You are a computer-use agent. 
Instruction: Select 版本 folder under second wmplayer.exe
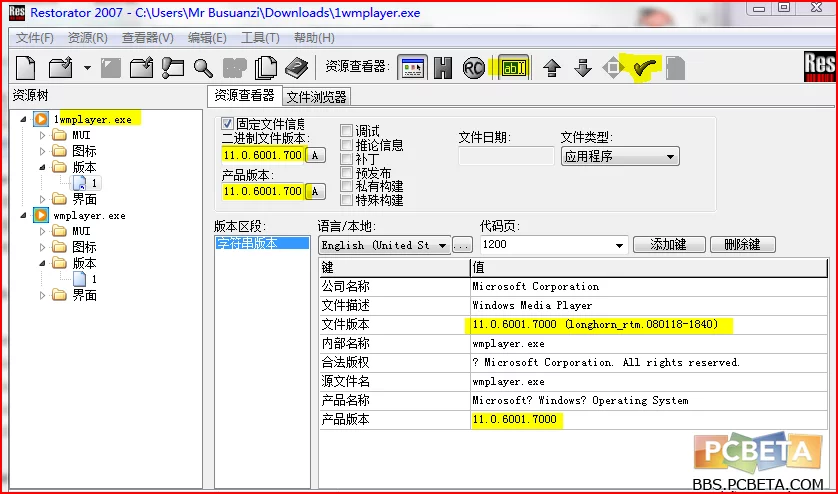84,263
